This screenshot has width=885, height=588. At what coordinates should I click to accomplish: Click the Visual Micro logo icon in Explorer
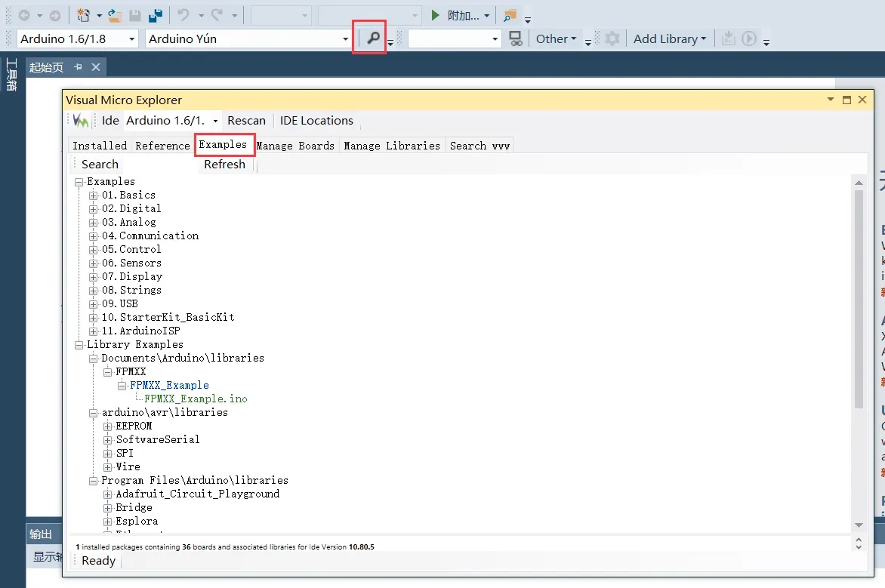pyautogui.click(x=81, y=121)
